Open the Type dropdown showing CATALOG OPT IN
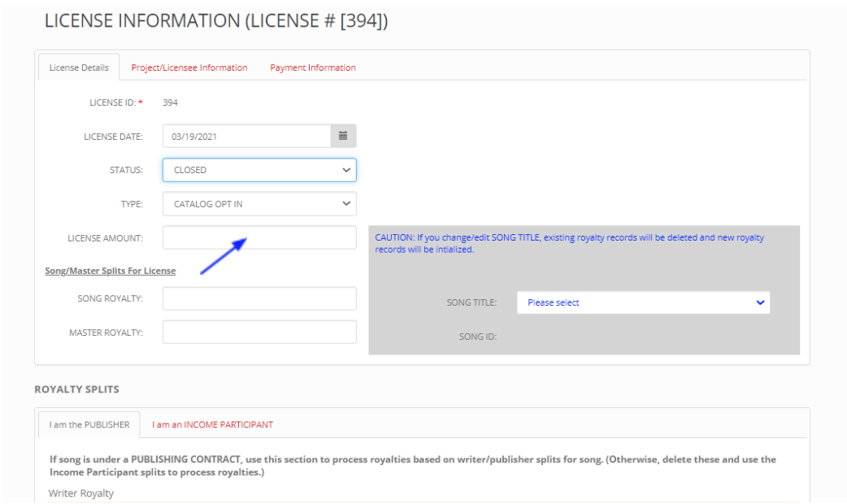The image size is (847, 504). pos(259,204)
